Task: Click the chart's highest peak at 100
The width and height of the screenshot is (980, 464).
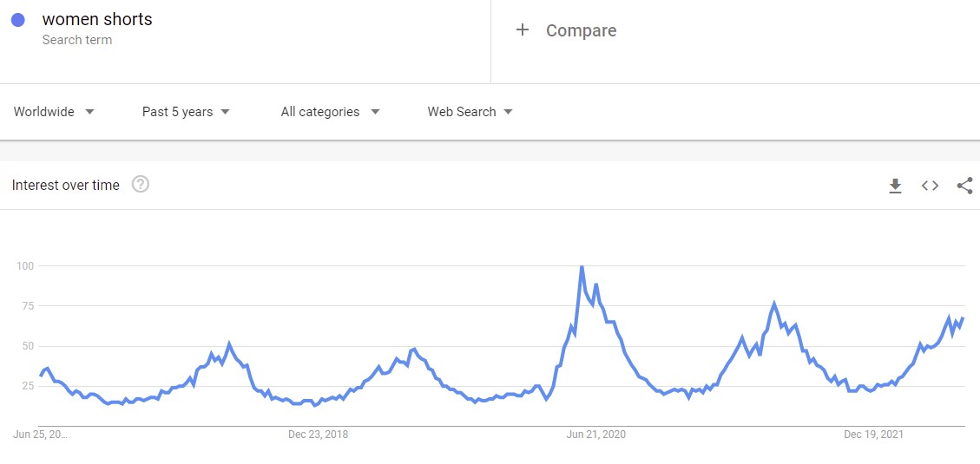Action: [581, 267]
